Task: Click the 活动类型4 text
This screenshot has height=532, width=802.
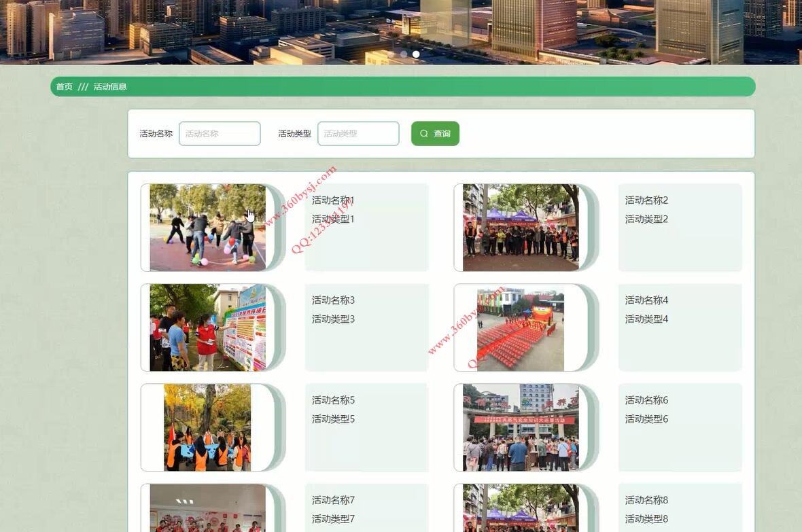Action: (x=646, y=319)
